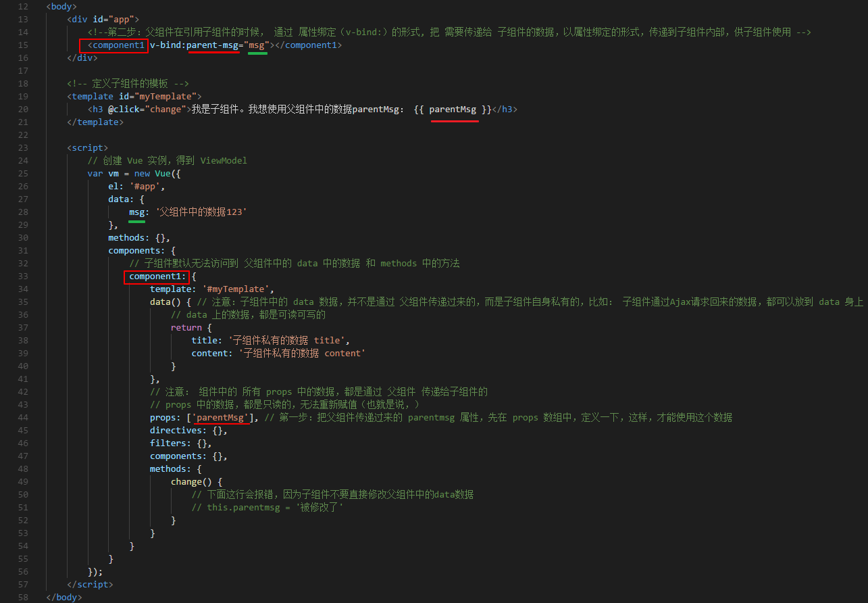Click the string '父组件中的数据123'

click(x=201, y=212)
